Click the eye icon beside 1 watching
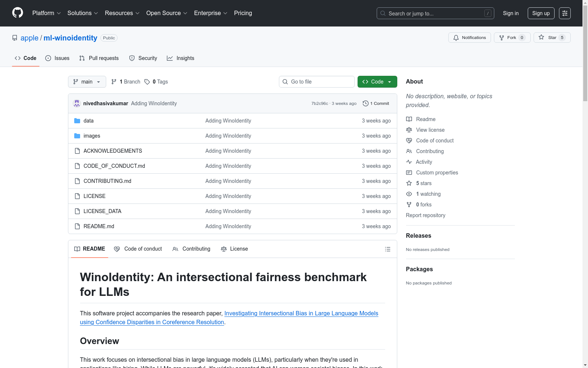Viewport: 588px width, 368px height. tap(409, 194)
